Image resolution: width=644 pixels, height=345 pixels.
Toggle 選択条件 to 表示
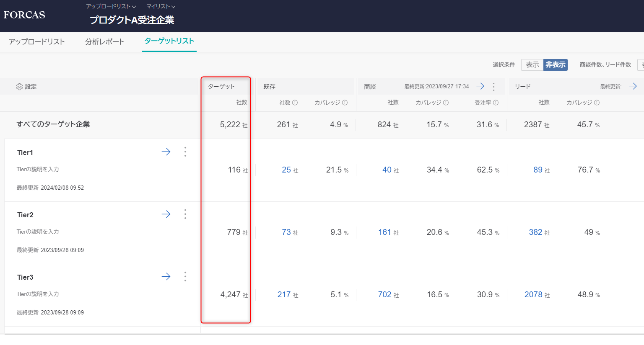[532, 65]
